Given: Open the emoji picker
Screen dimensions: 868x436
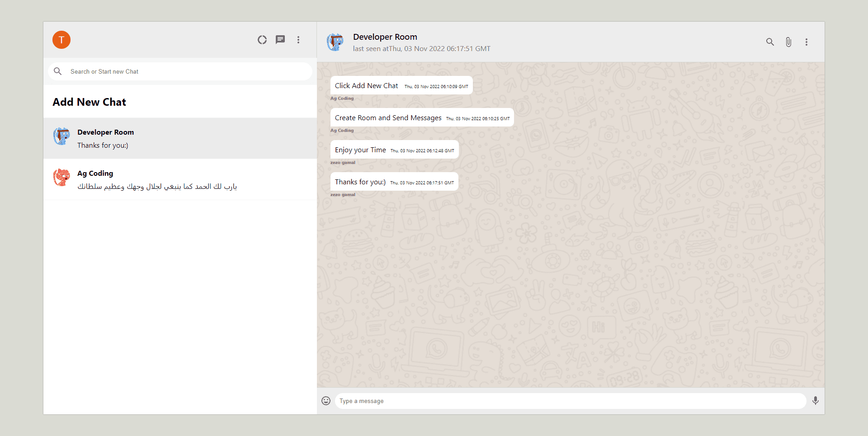Looking at the screenshot, I should point(326,401).
